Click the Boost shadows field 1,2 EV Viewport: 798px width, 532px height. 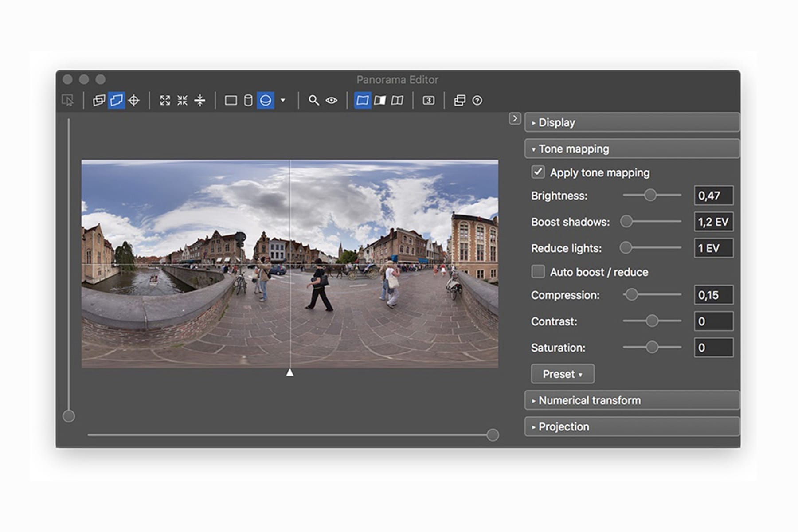click(713, 222)
